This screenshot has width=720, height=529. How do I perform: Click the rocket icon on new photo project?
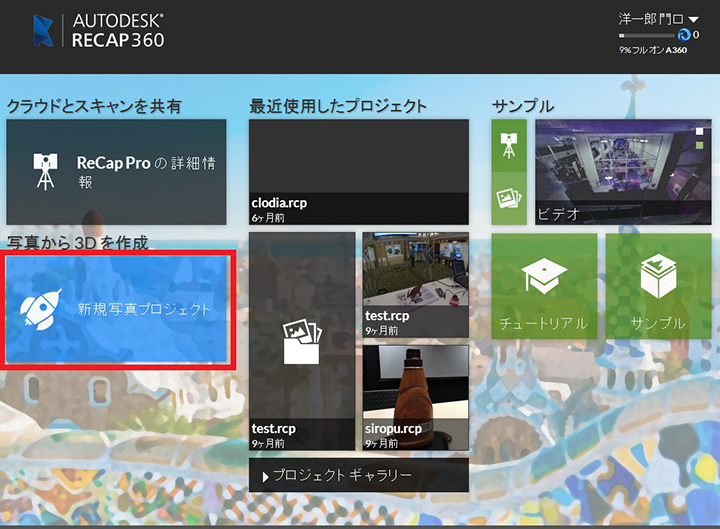(x=41, y=310)
